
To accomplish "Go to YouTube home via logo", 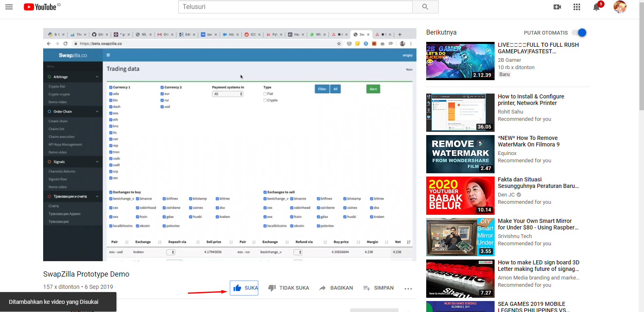I will pos(40,7).
